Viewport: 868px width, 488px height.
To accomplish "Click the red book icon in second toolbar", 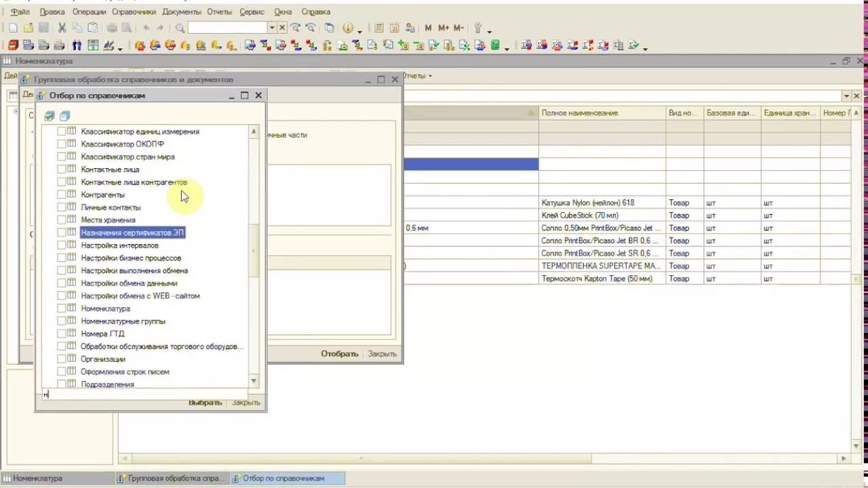I will (13, 45).
